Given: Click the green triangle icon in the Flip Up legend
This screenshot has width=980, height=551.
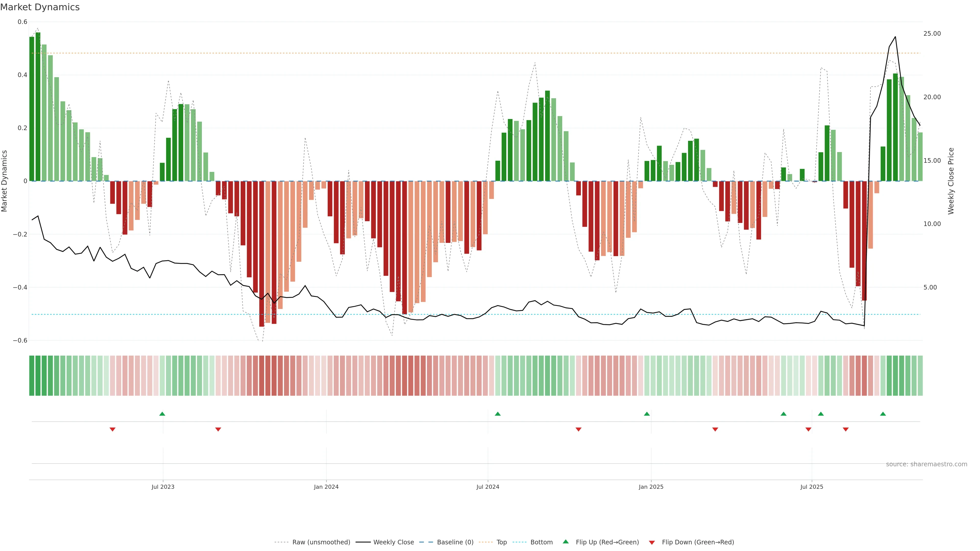Looking at the screenshot, I should [566, 542].
